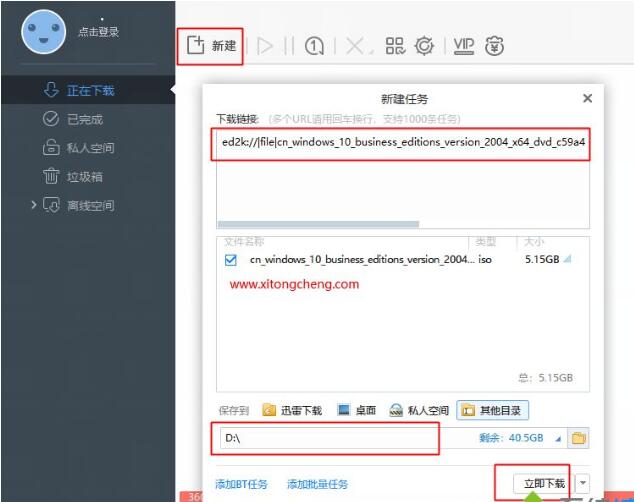Click the 类型 column header

(x=486, y=242)
